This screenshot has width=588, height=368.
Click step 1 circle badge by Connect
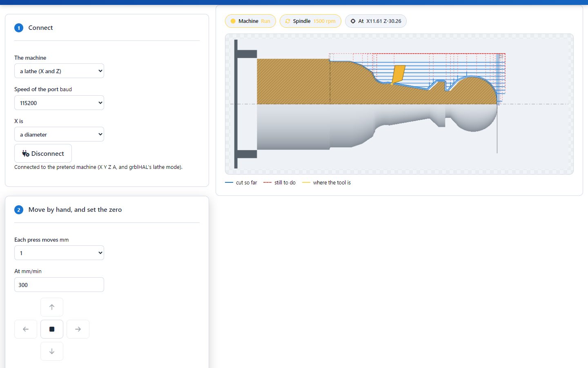19,28
